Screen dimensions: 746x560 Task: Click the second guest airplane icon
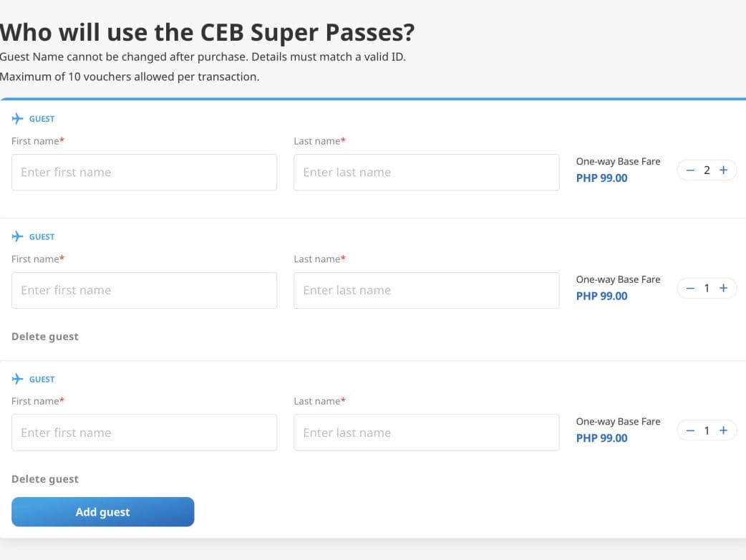[x=17, y=236]
